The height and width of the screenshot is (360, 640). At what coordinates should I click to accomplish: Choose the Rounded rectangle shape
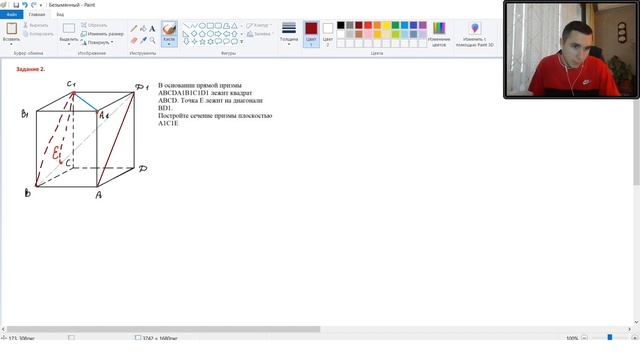pos(218,25)
